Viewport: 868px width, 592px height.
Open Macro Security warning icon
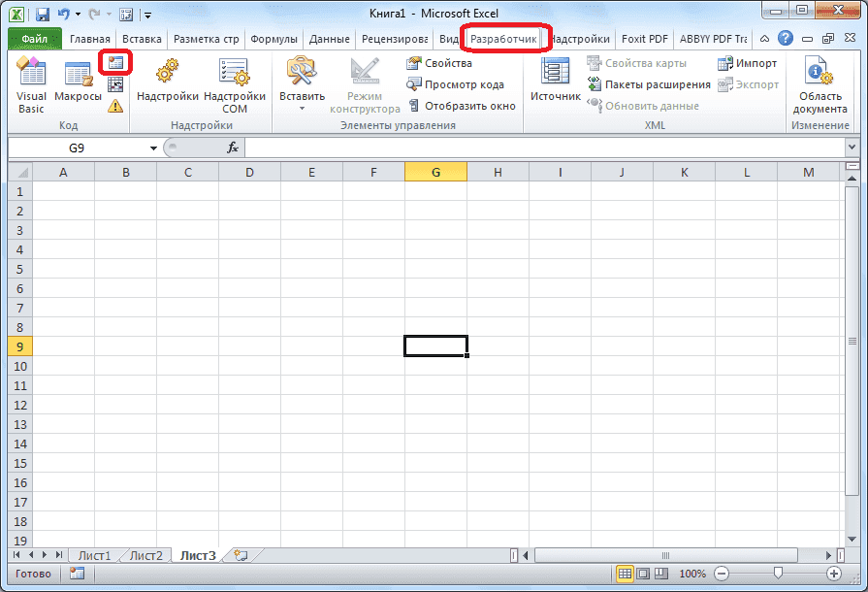coord(115,106)
